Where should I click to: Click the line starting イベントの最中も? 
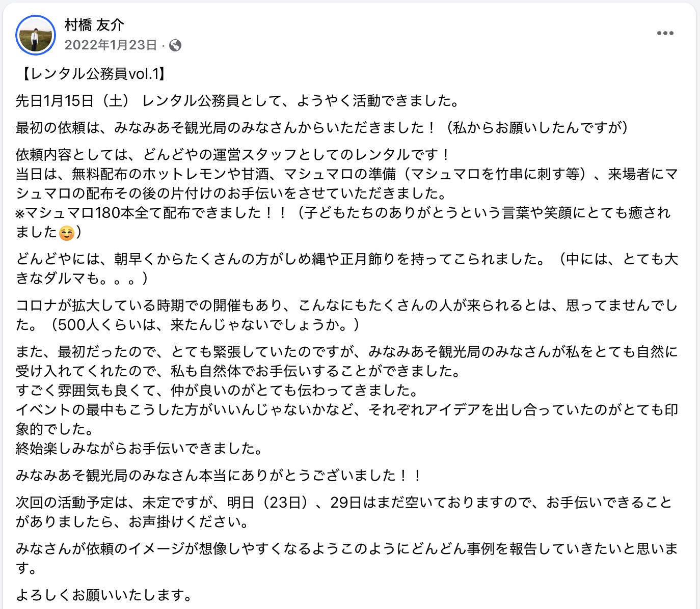pyautogui.click(x=346, y=410)
